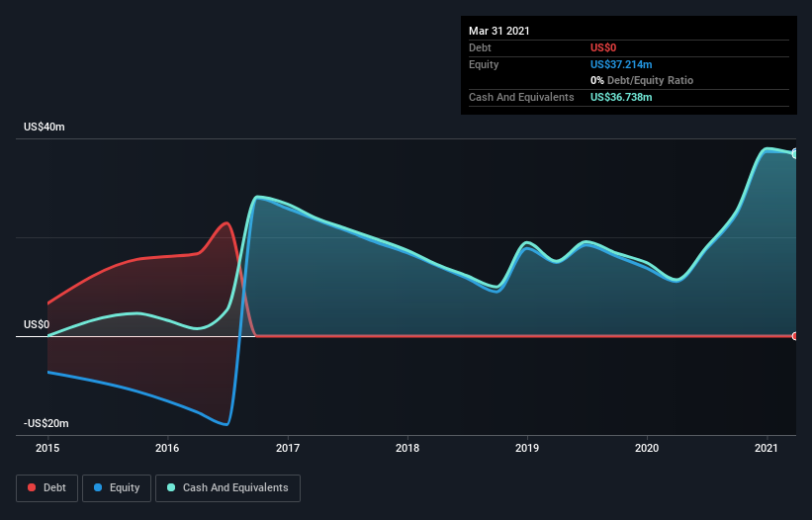The width and height of the screenshot is (812, 520).
Task: Click the -US$20m y-axis label
Action: [46, 423]
